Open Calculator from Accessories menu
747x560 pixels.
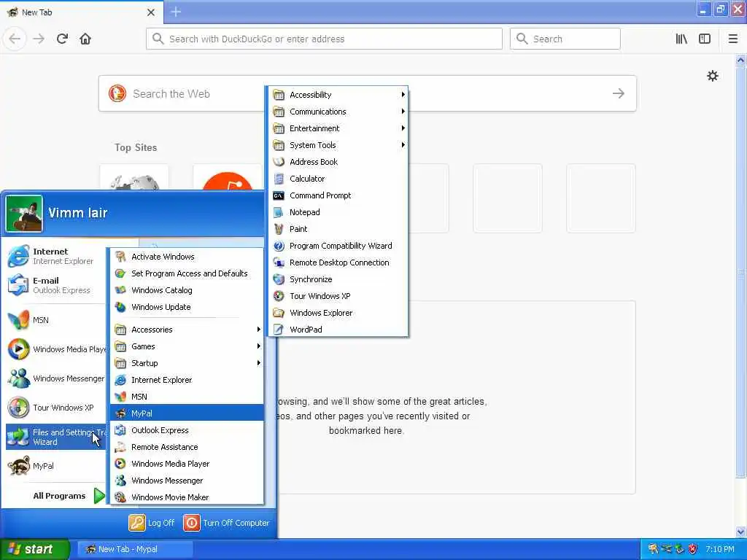click(338, 179)
